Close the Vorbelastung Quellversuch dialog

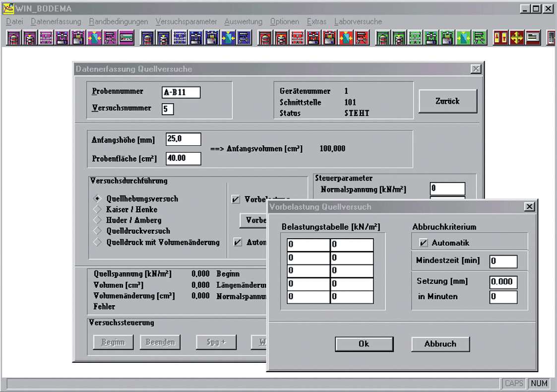click(x=529, y=206)
